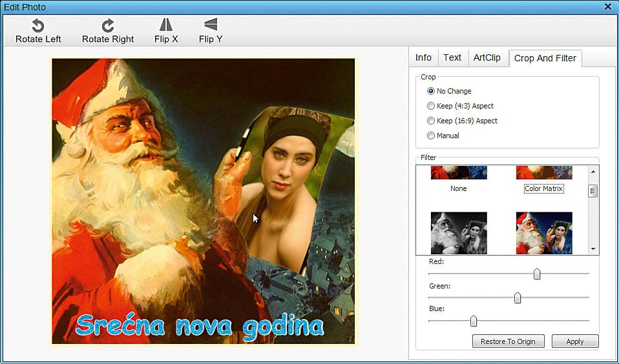Click the Green slider handle
619x364 pixels.
(x=518, y=298)
